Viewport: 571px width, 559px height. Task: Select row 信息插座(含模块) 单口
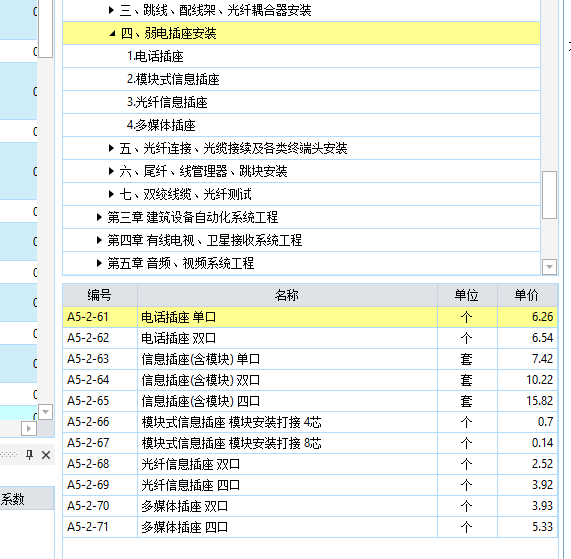click(310, 359)
